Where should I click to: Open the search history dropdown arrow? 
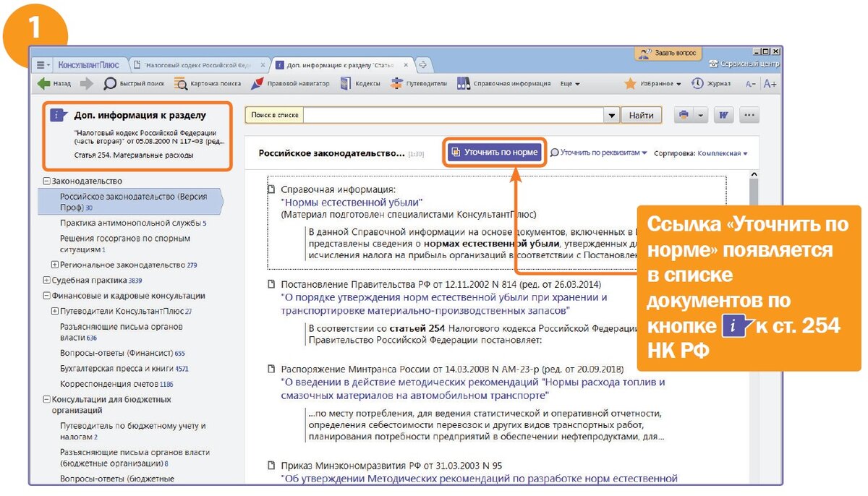pyautogui.click(x=613, y=116)
